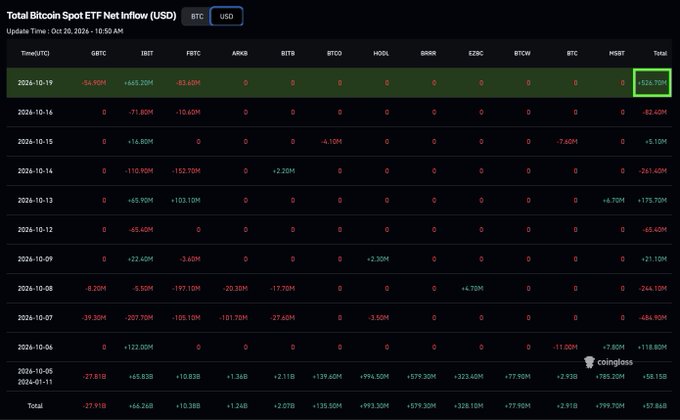
Task: Click the Total column header
Action: [x=660, y=53]
